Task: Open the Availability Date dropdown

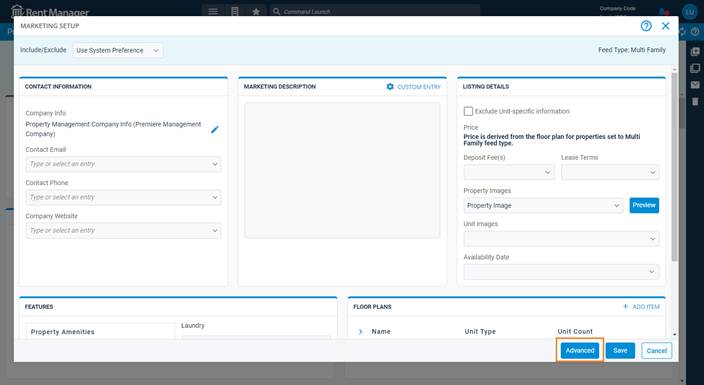Action: (x=561, y=272)
